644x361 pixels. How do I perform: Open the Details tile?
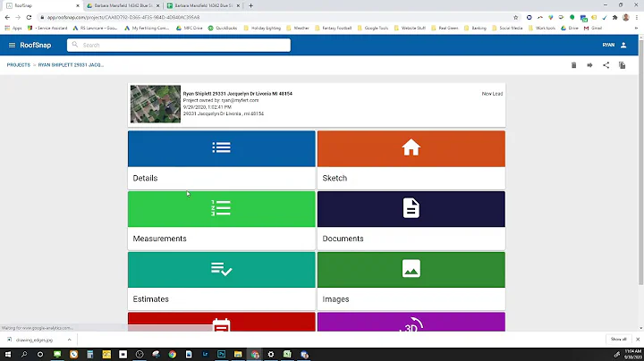click(222, 160)
